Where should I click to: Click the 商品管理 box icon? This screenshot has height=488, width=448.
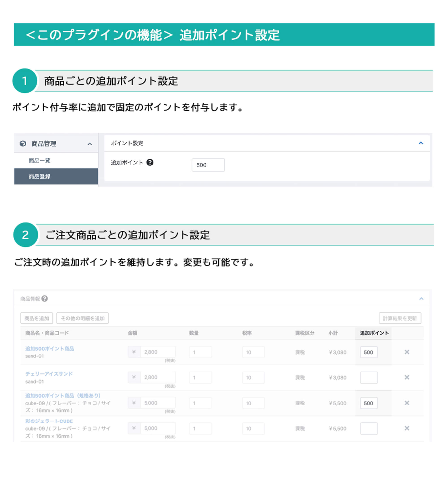23,143
